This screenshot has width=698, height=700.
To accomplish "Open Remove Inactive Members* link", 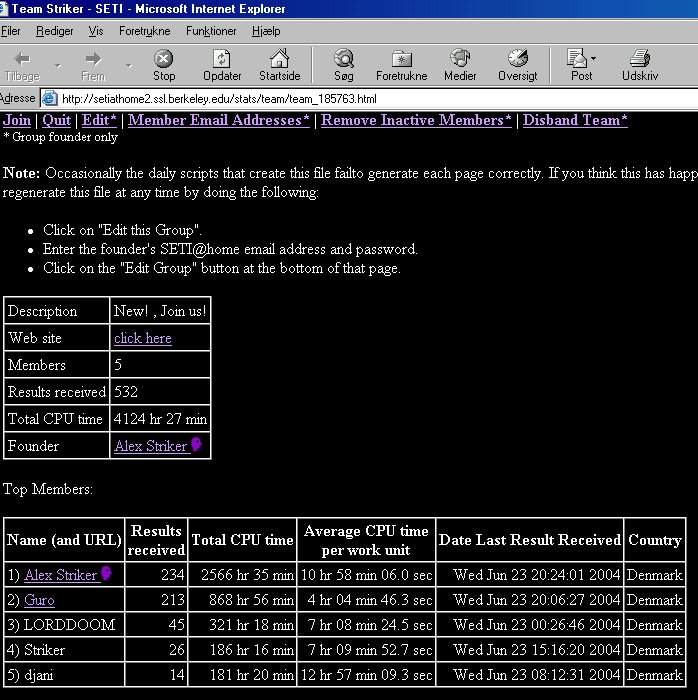I will click(416, 120).
